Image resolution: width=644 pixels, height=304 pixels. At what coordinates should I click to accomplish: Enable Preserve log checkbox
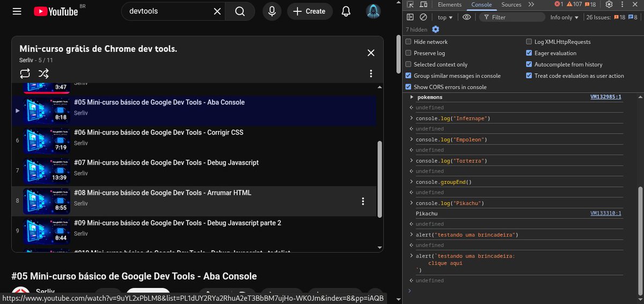(x=408, y=53)
